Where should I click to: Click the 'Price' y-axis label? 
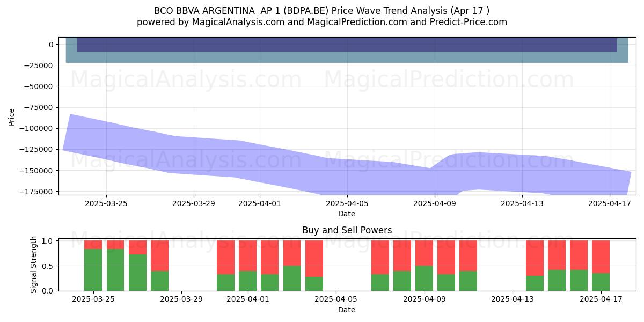[12, 116]
